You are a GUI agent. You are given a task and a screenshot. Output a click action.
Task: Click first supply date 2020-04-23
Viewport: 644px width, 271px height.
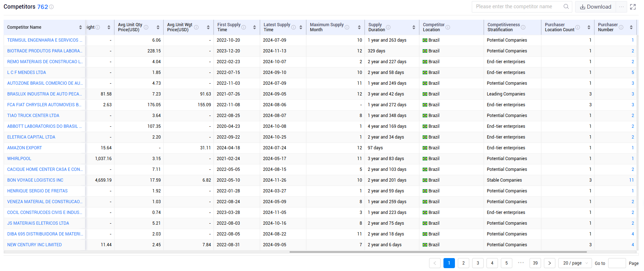tap(228, 126)
